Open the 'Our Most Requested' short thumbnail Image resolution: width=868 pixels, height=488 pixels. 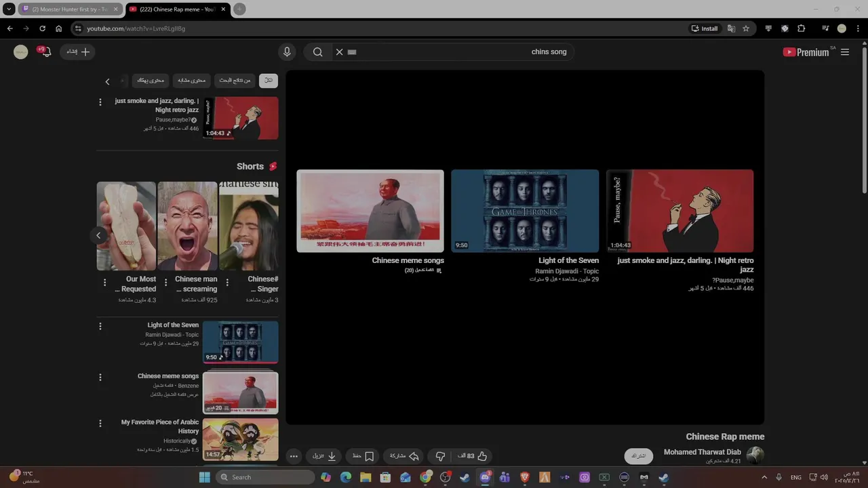coord(126,226)
